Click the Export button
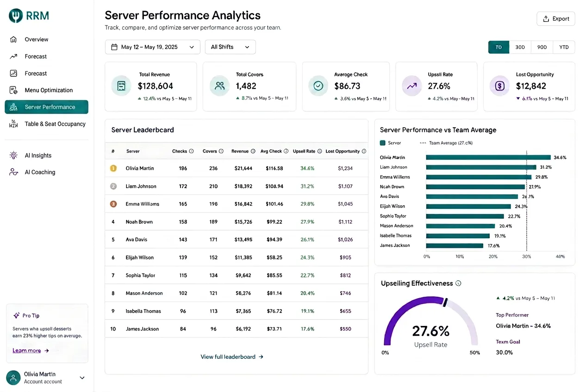The image size is (585, 392). [556, 19]
